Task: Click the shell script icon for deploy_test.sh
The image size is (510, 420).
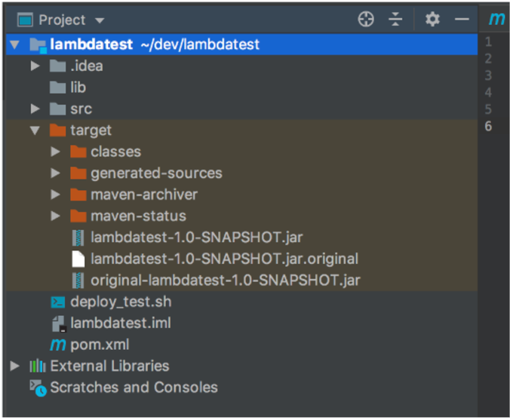Action: (x=57, y=302)
